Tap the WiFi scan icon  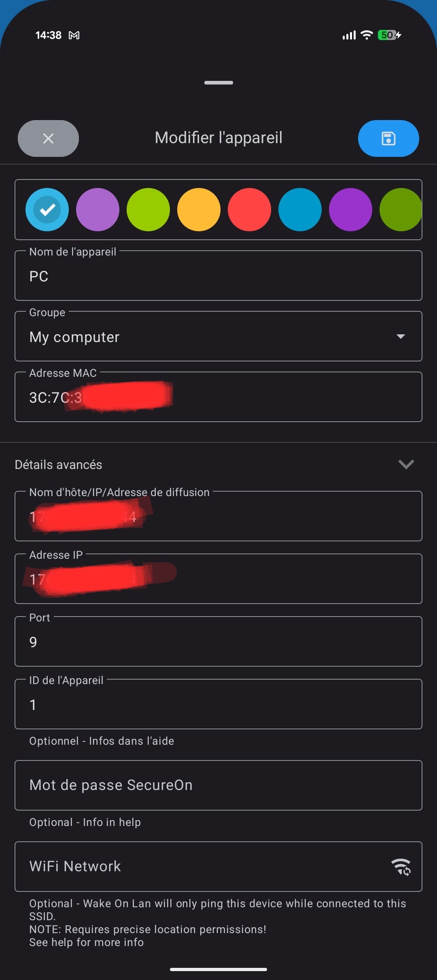pyautogui.click(x=401, y=867)
